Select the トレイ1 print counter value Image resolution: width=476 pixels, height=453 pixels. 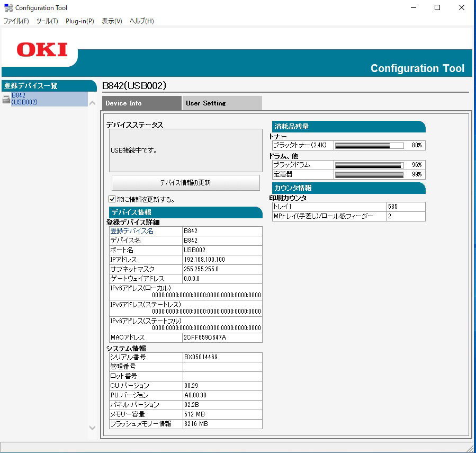(406, 207)
